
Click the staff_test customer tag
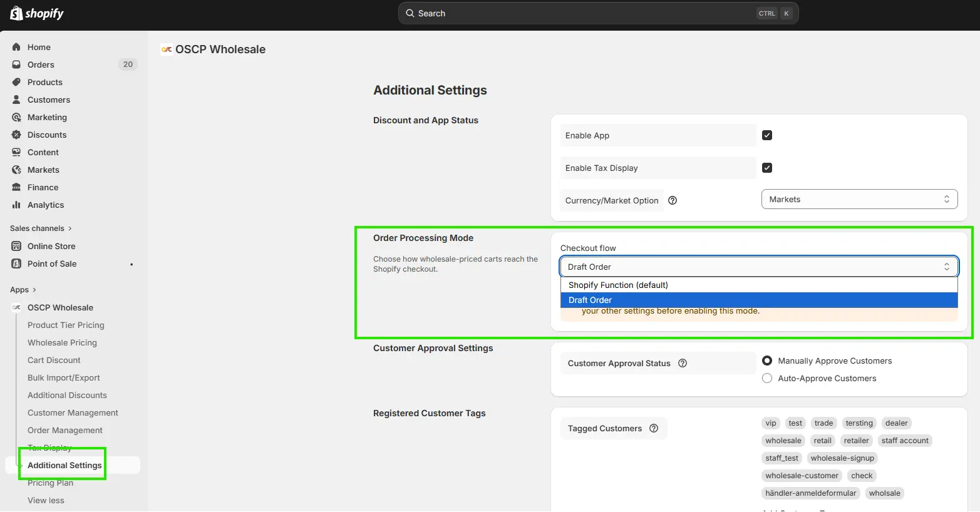781,458
